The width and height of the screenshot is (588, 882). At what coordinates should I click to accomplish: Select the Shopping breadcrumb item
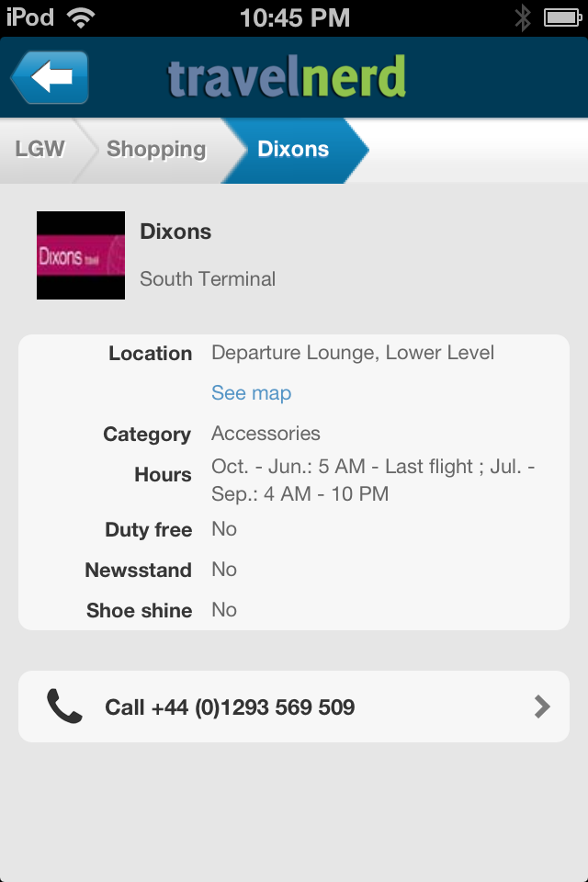[x=154, y=148]
